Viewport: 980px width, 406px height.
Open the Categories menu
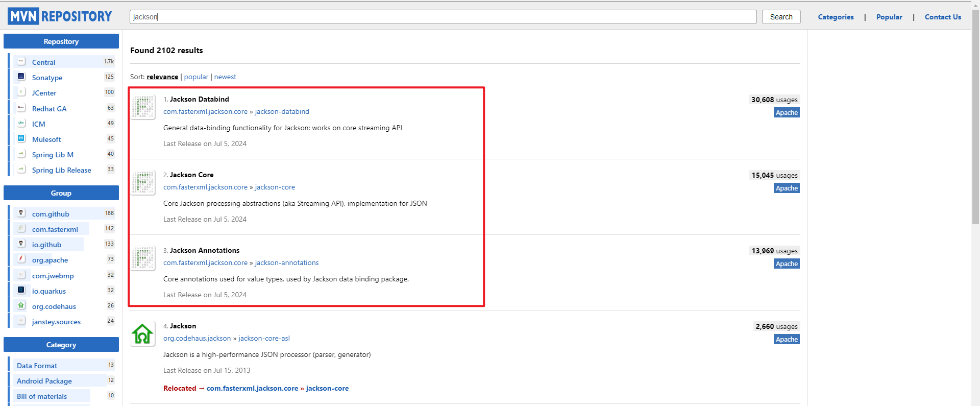click(x=836, y=17)
